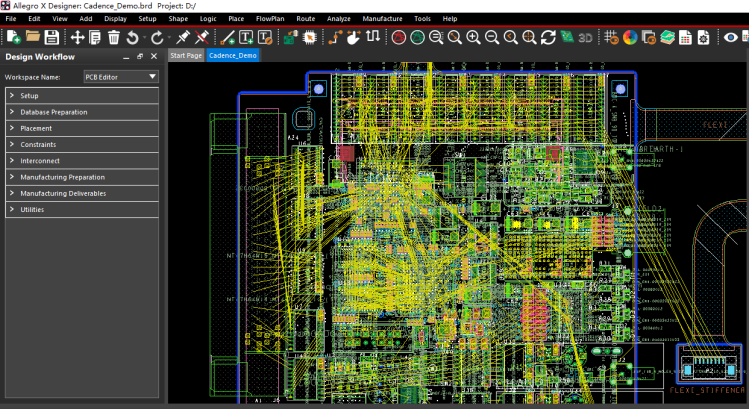Expand the Interconnect section
This screenshot has width=749, height=409.
(82, 161)
